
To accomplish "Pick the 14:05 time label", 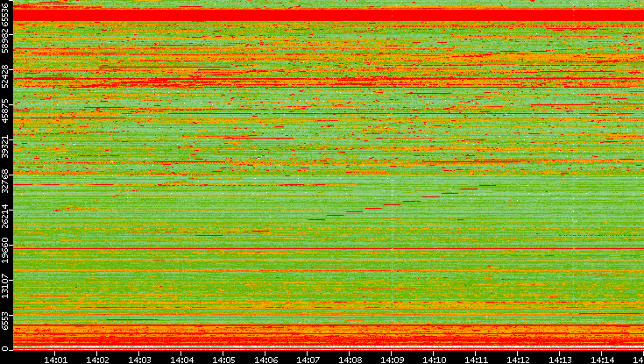I will [223, 360].
